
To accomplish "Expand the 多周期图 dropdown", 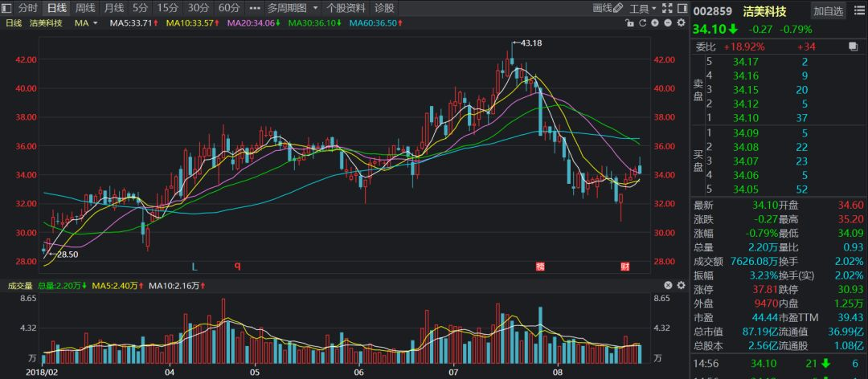I will point(291,8).
